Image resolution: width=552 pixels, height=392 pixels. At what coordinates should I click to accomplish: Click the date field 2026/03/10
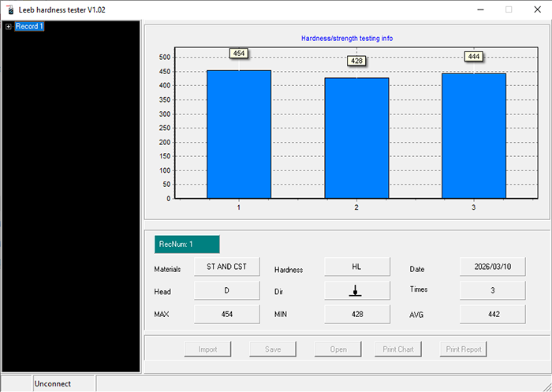click(x=492, y=267)
